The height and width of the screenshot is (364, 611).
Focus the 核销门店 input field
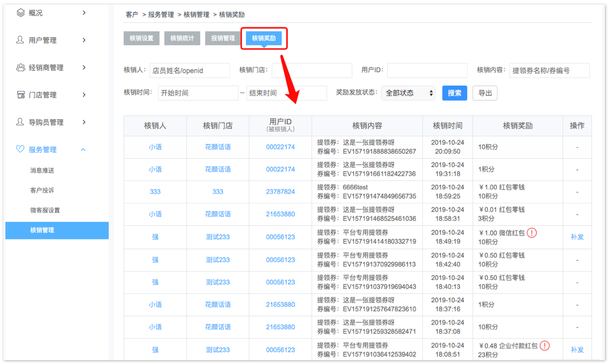tap(312, 71)
